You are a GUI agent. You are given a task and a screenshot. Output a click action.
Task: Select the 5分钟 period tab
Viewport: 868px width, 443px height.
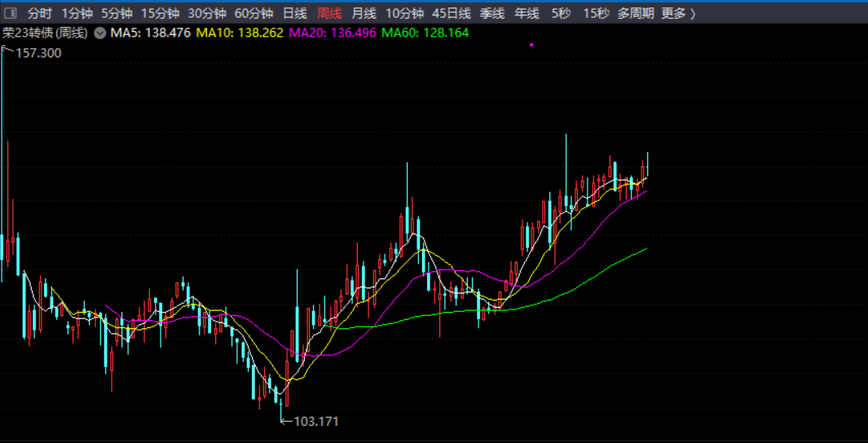click(x=117, y=14)
